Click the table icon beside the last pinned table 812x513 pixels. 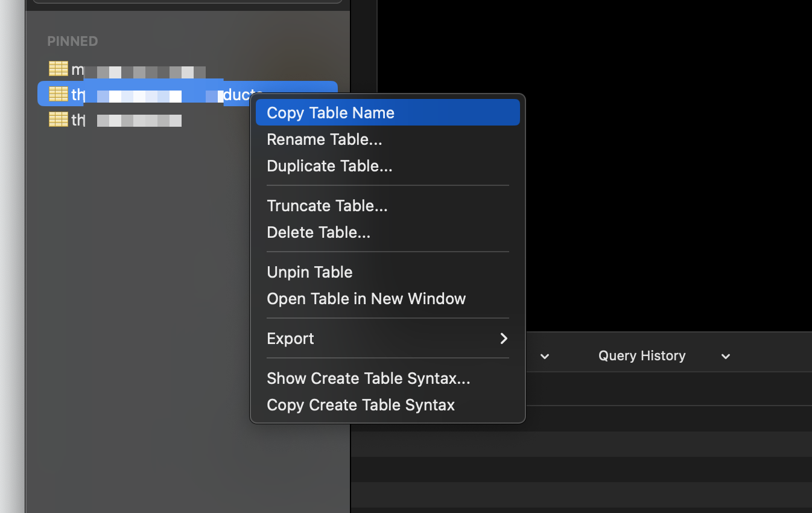[x=59, y=119]
